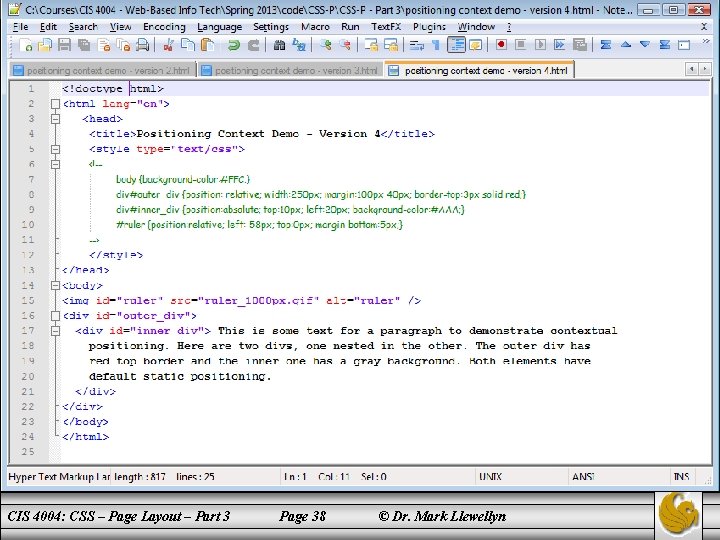The height and width of the screenshot is (540, 720).
Task: Click line number 25 in margin
Action: click(x=28, y=452)
